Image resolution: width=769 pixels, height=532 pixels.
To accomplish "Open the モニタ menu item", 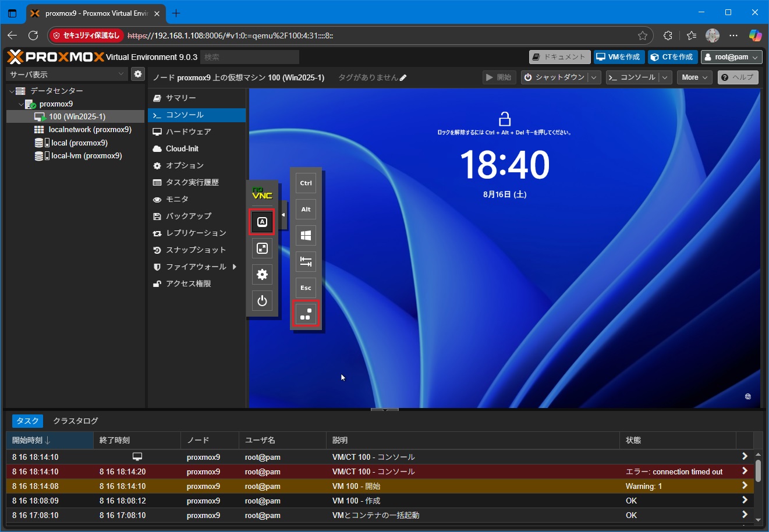I will (x=197, y=199).
